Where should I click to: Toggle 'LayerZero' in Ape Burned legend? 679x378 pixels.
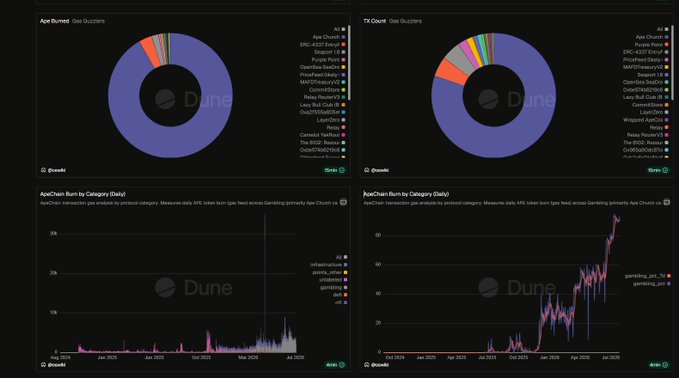coord(331,120)
